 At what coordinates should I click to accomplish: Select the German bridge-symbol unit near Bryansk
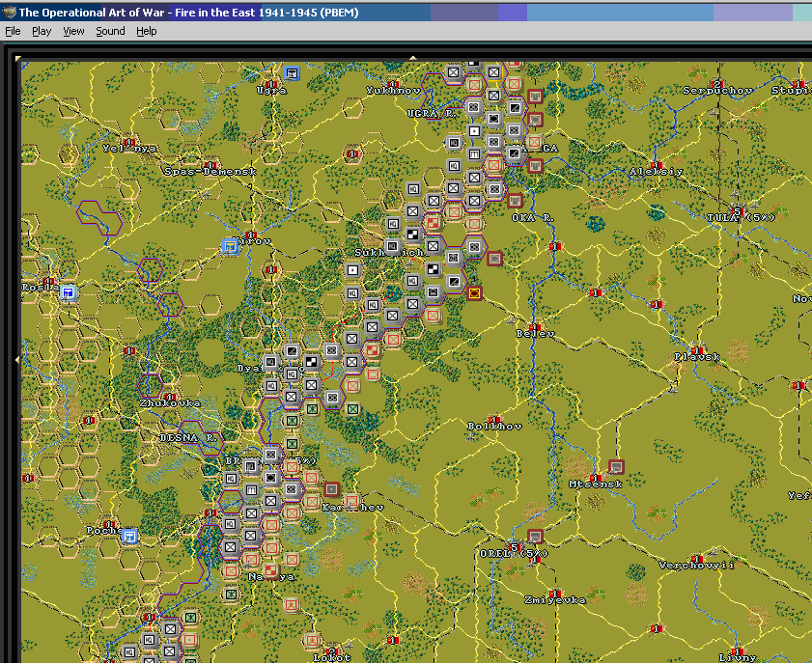tap(251, 489)
